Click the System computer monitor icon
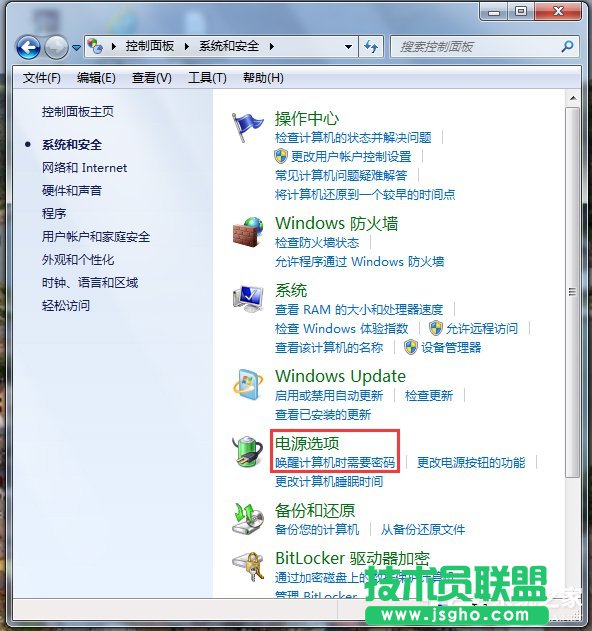Viewport: 592px width, 631px height. 248,299
